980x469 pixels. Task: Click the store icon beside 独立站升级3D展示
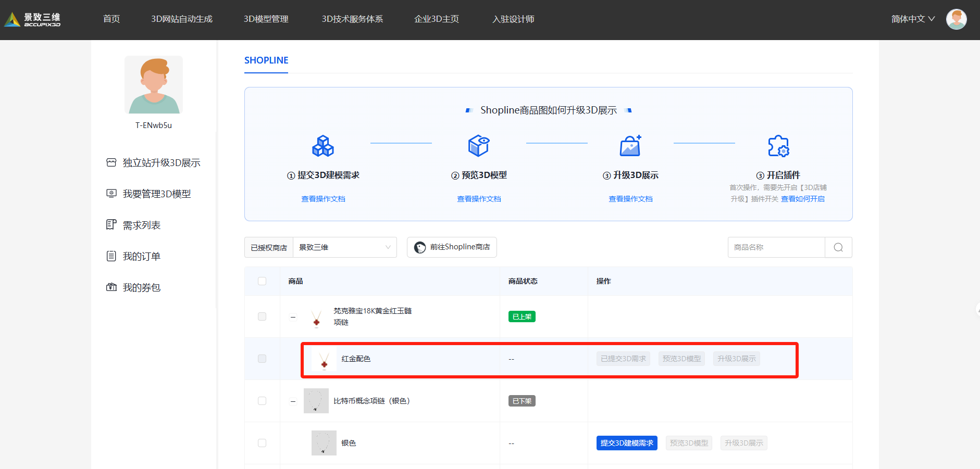coord(111,162)
